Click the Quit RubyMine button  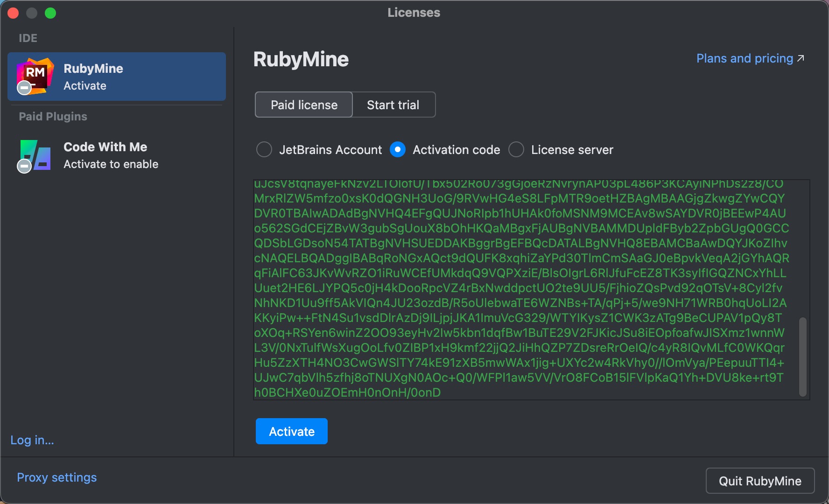(760, 481)
